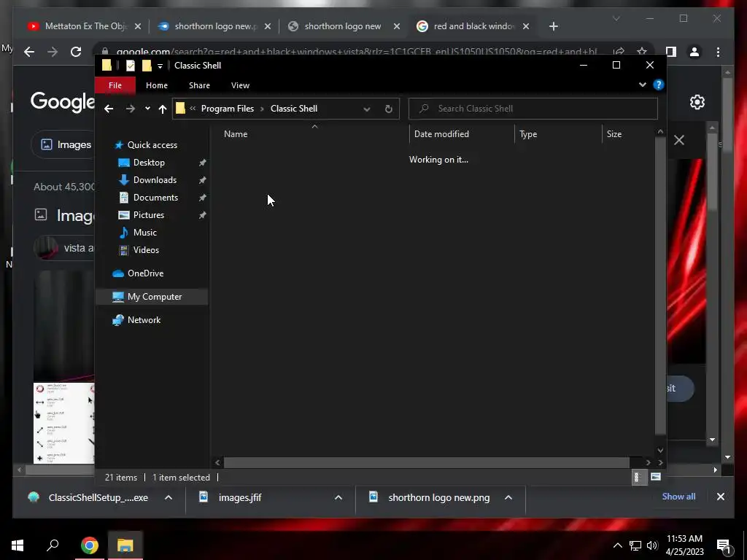The width and height of the screenshot is (747, 560).
Task: Open Chrome profile icon
Action: [x=694, y=52]
